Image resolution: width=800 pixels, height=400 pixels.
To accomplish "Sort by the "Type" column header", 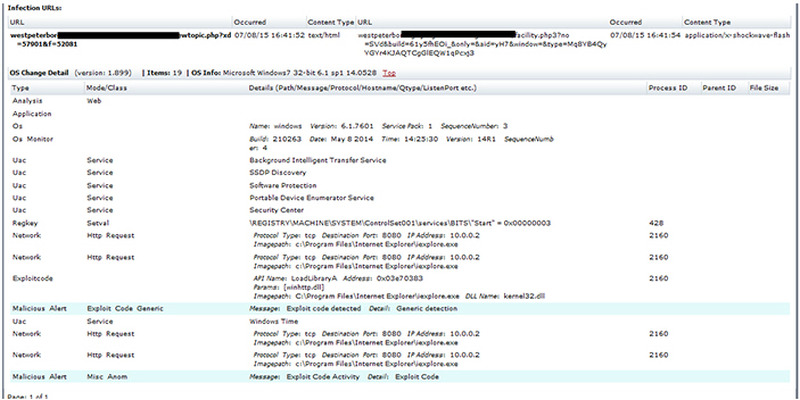I will [21, 88].
